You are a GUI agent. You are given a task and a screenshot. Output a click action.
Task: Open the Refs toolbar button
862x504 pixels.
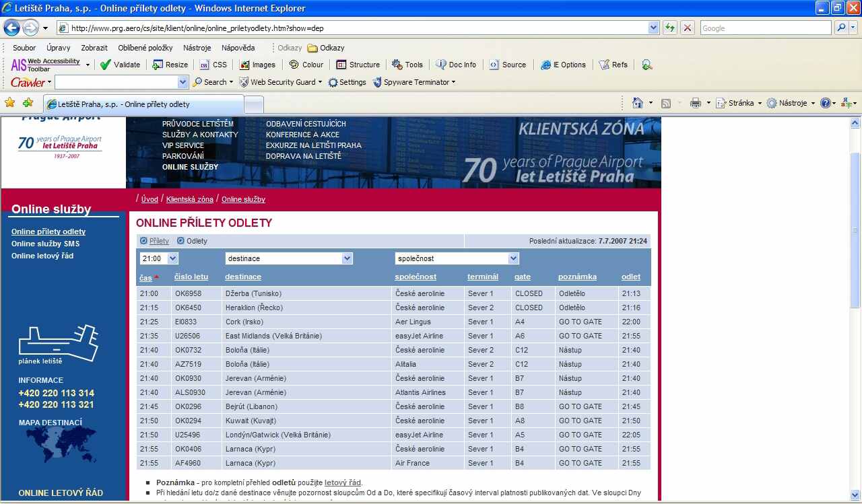pos(613,65)
